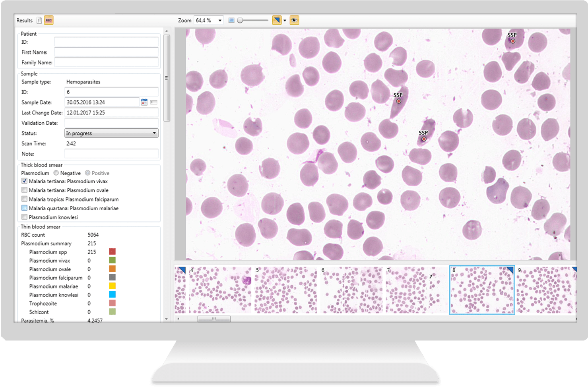Click the orange Plasmodium ovale color swatch

113,269
